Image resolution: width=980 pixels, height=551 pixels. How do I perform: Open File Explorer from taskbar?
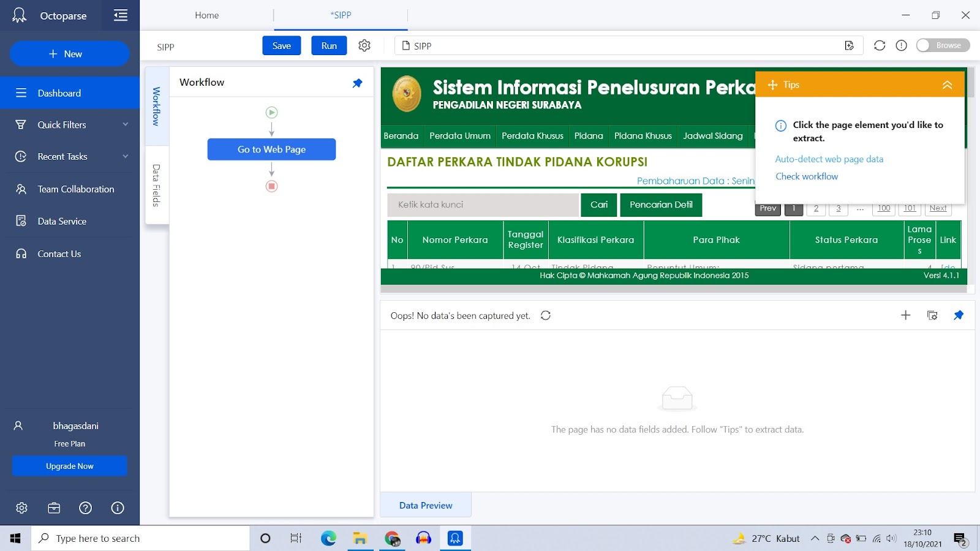360,538
